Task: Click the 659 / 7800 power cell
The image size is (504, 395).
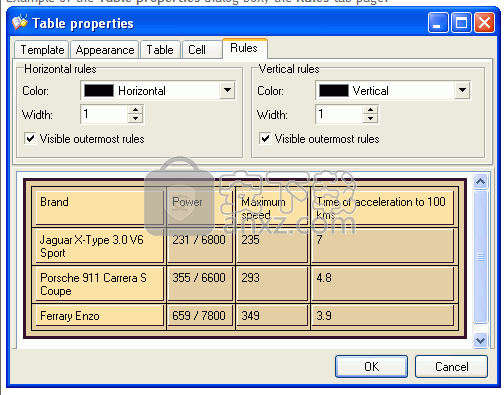Action: tap(200, 315)
